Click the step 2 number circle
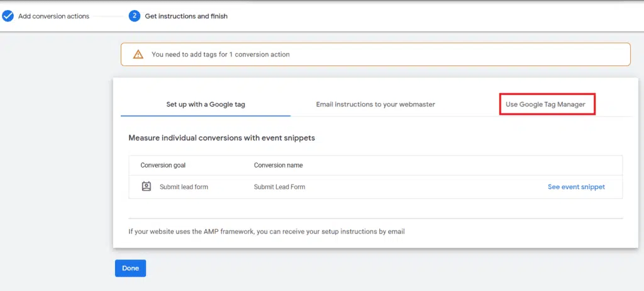 click(134, 16)
